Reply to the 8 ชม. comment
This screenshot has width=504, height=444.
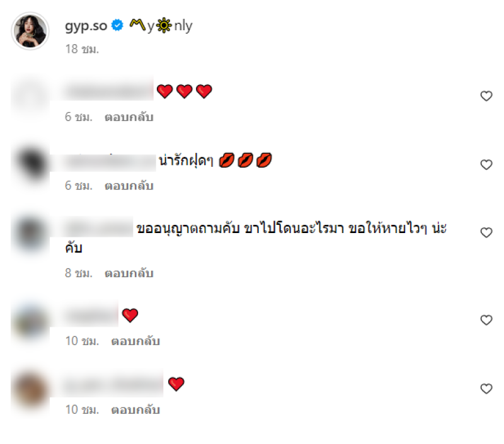point(129,273)
